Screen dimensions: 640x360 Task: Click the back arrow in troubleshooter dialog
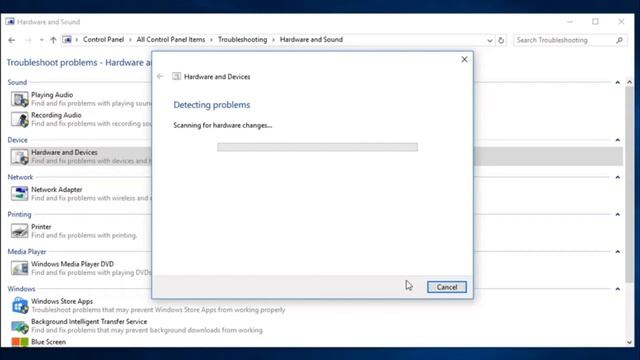click(x=160, y=76)
